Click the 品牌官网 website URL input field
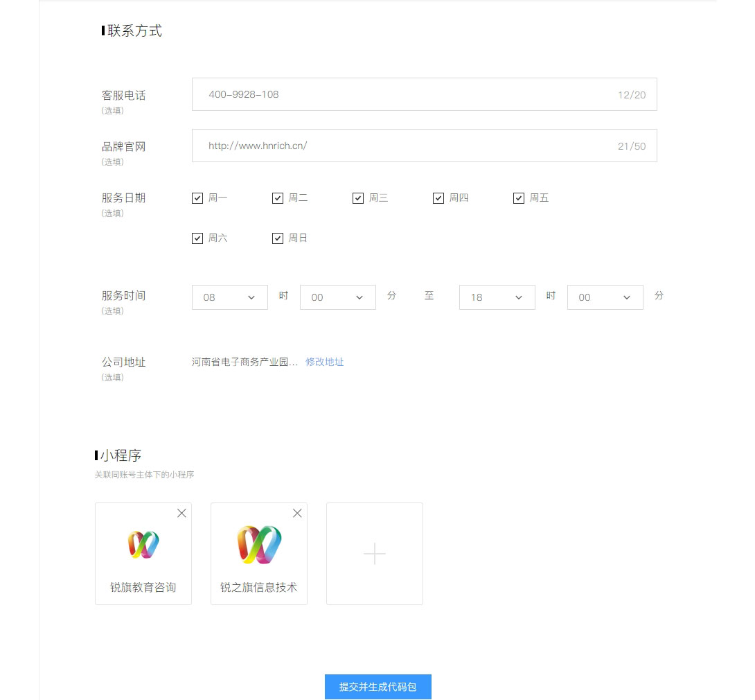The width and height of the screenshot is (755, 700). [x=424, y=146]
